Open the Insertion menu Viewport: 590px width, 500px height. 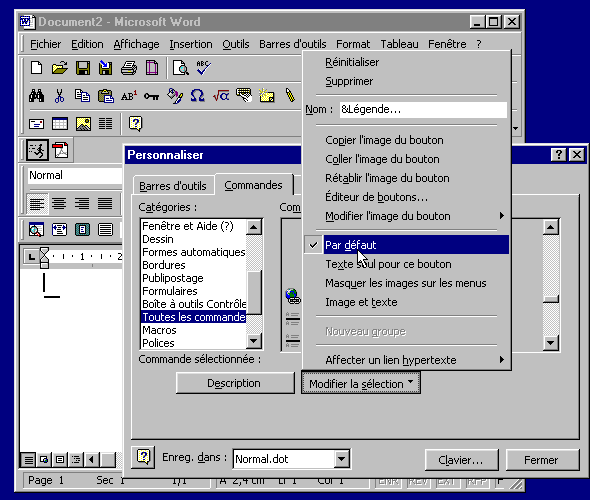[191, 44]
